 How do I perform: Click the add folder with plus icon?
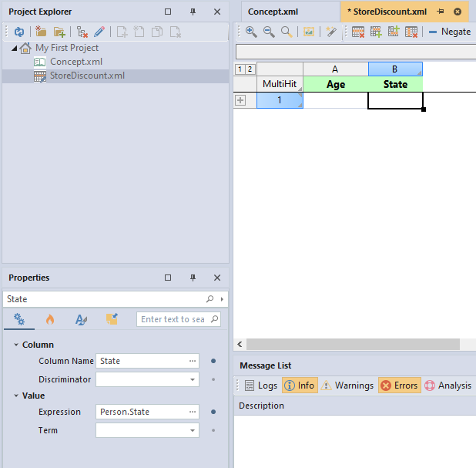pos(59,32)
